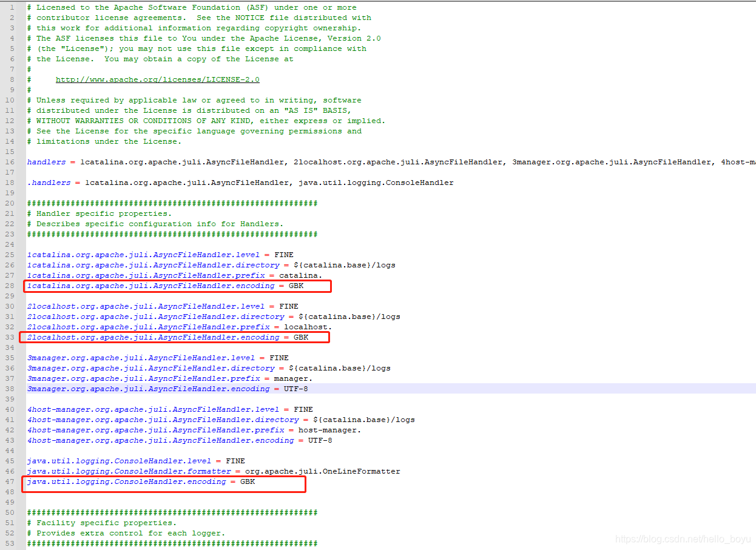Click line number 1 in the gutter
Image resolution: width=756 pixels, height=550 pixels.
click(12, 7)
